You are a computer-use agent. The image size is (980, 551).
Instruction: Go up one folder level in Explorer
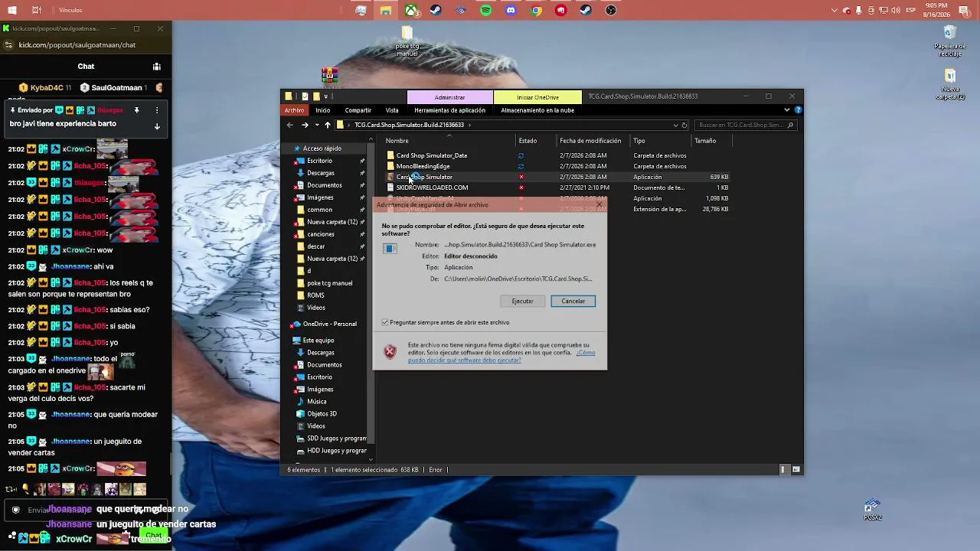pos(327,125)
